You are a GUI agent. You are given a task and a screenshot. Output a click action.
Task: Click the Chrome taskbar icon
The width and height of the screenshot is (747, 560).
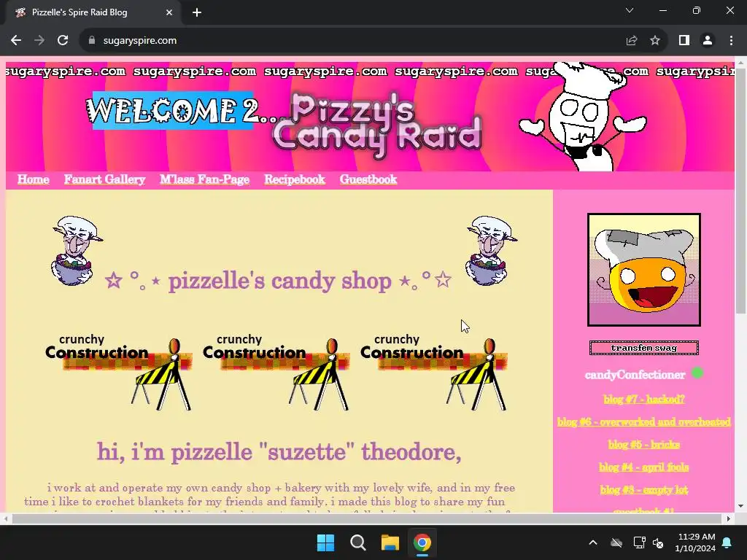(422, 542)
